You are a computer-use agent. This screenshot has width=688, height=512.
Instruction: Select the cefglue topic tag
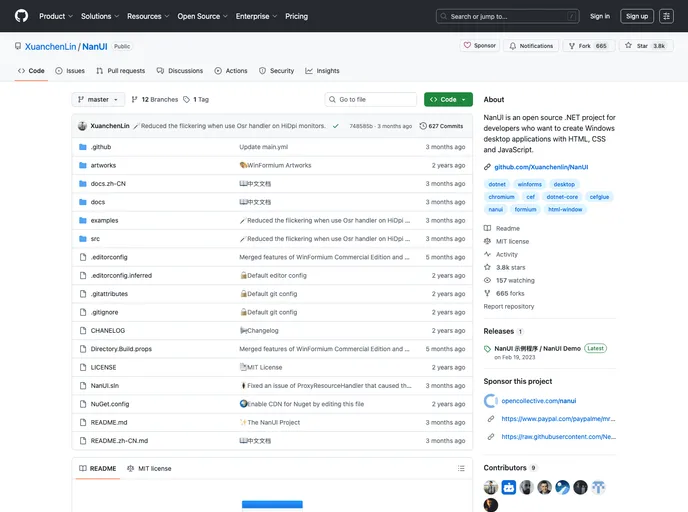(599, 197)
